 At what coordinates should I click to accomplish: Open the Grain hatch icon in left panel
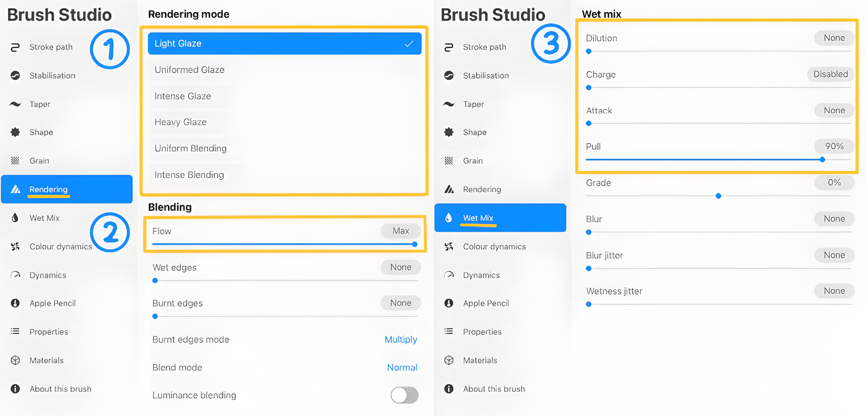pos(15,161)
